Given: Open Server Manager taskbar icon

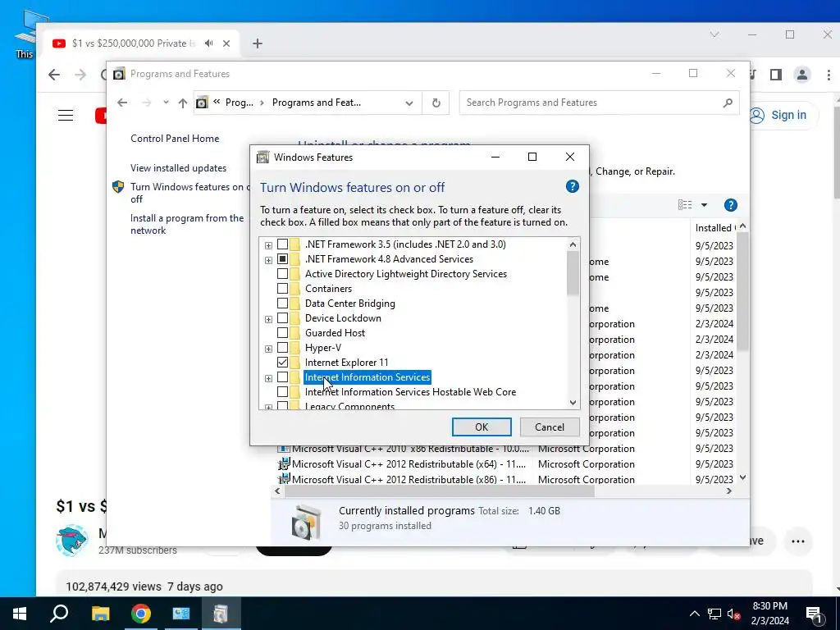Looking at the screenshot, I should tap(181, 614).
